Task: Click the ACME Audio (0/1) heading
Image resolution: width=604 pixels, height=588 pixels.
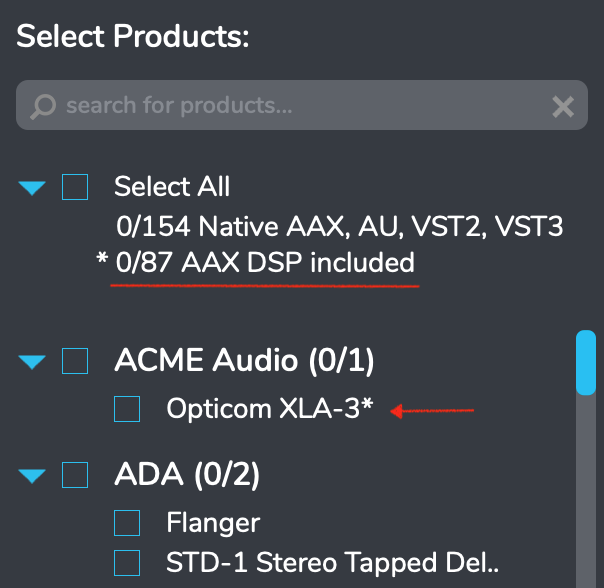Action: click(x=244, y=361)
